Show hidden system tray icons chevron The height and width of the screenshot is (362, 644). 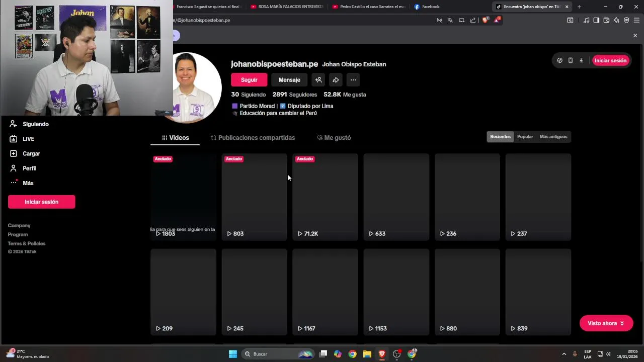(564, 354)
